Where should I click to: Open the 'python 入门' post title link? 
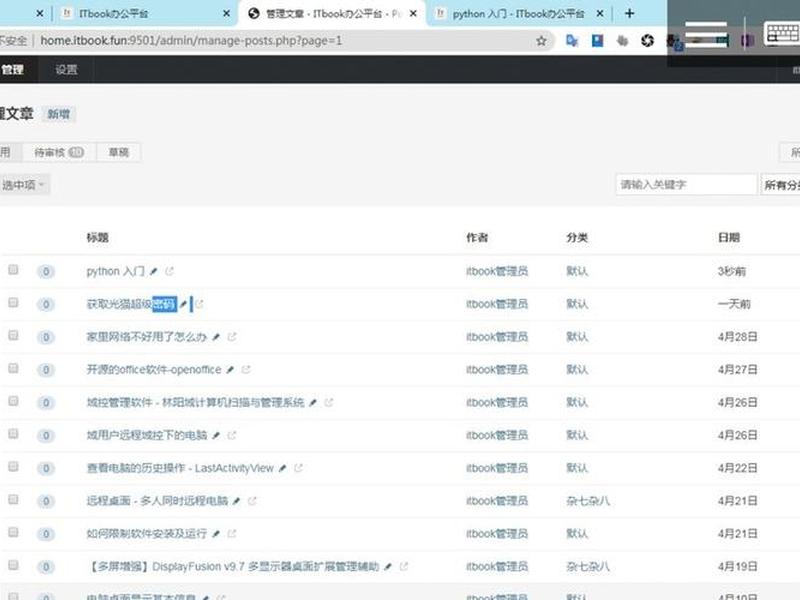tap(116, 271)
